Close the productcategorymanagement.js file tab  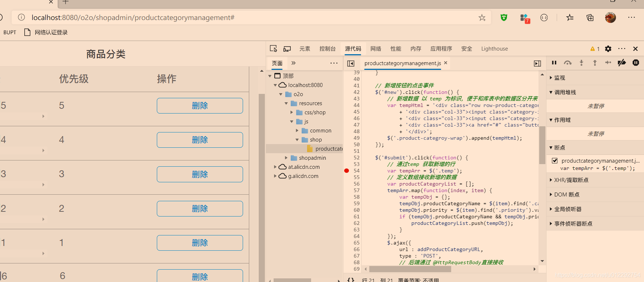tap(446, 63)
